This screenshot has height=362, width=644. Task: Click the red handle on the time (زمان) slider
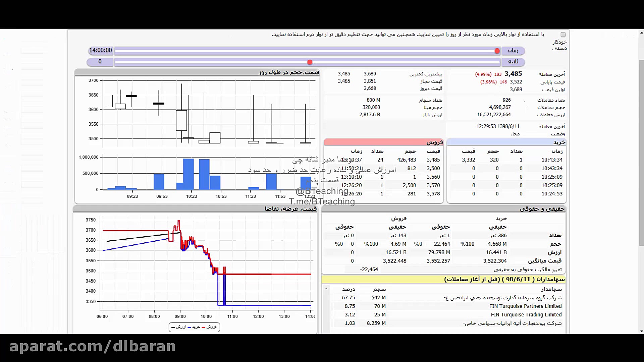point(497,51)
